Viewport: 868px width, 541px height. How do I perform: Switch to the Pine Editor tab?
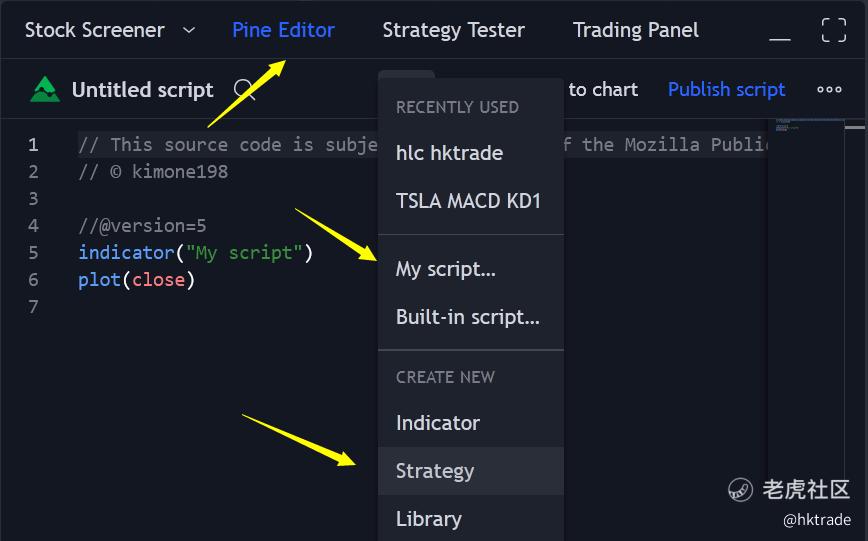coord(283,30)
